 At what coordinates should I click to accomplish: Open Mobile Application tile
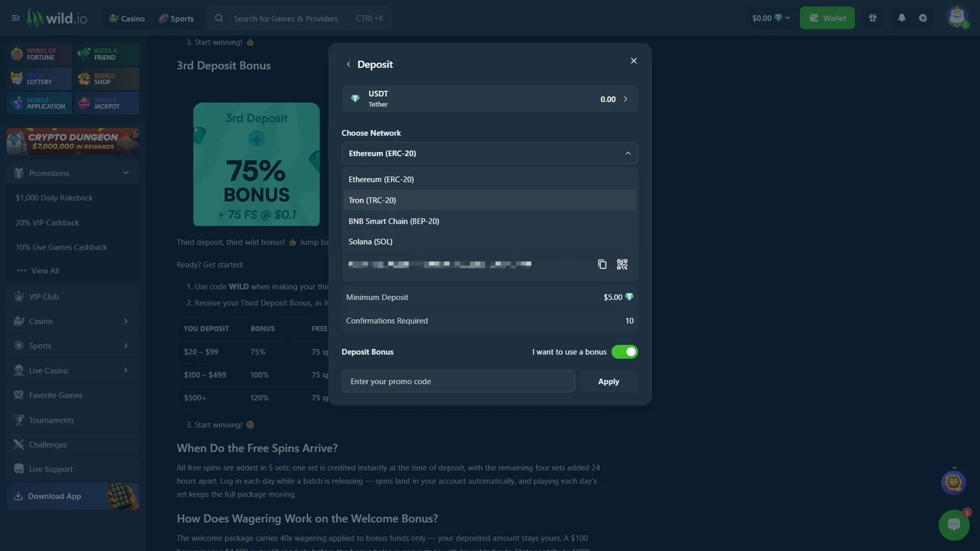[x=40, y=103]
